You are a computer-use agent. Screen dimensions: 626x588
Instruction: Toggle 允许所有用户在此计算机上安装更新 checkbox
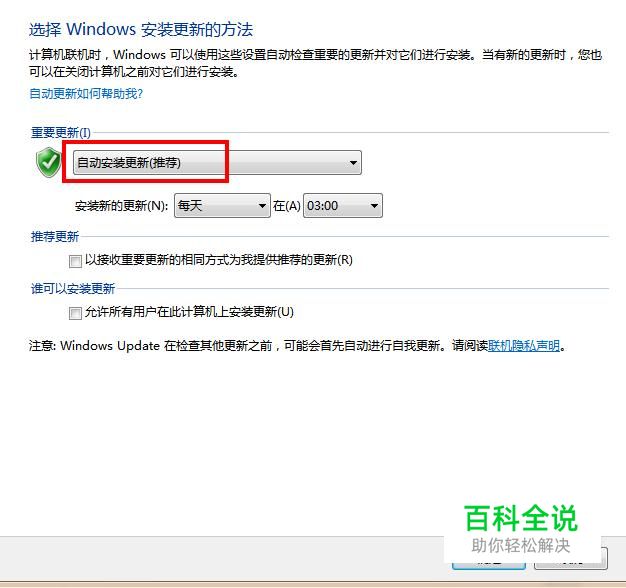(x=75, y=313)
